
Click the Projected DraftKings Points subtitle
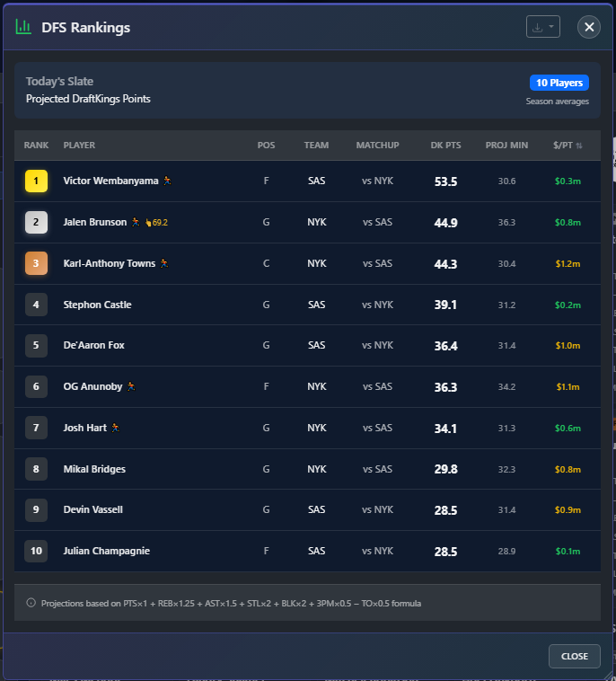tap(88, 99)
